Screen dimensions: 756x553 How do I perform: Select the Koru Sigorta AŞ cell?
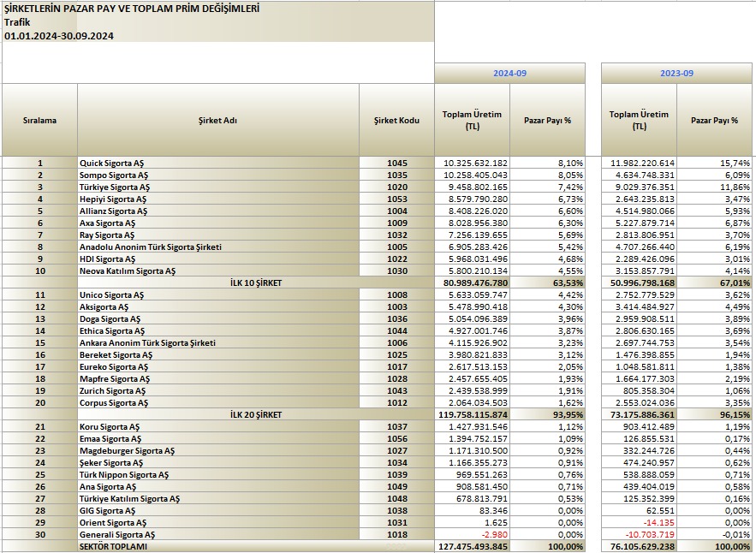click(218, 426)
